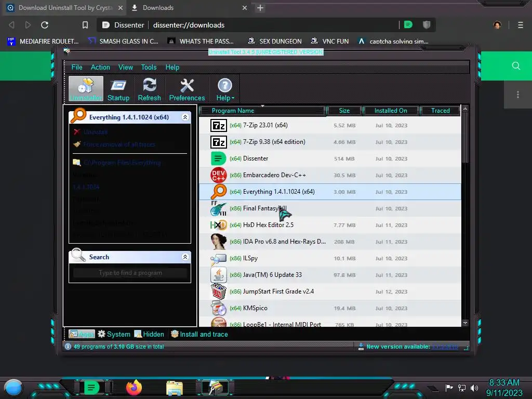Select the ILSpy program icon
Viewport: 532px width, 399px height.
[219, 259]
